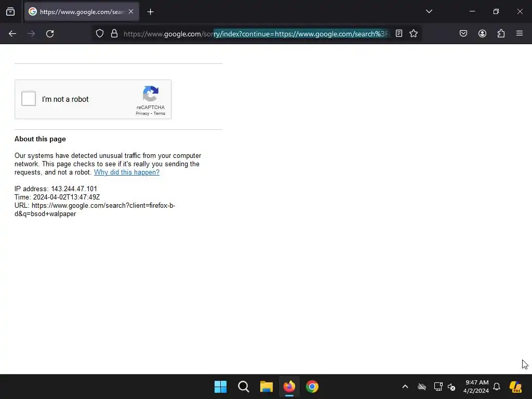
Task: View site security padlock info
Action: coord(114,34)
